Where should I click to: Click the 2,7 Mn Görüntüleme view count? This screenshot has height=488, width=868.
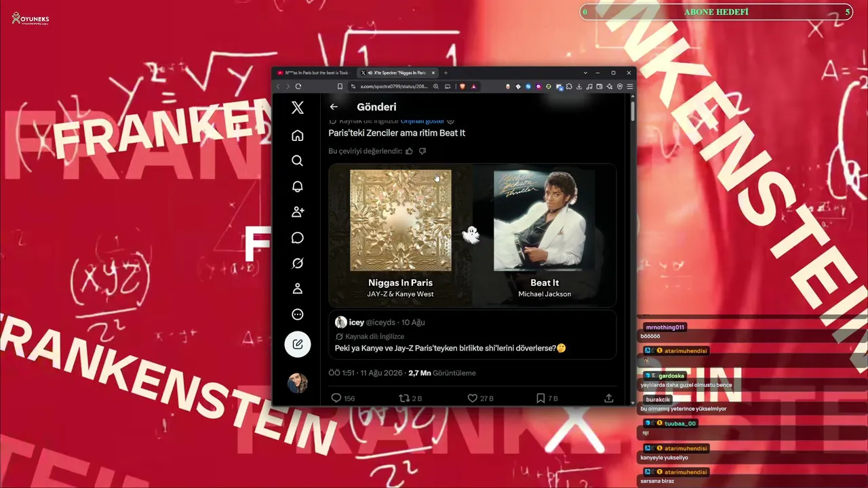[x=442, y=373]
